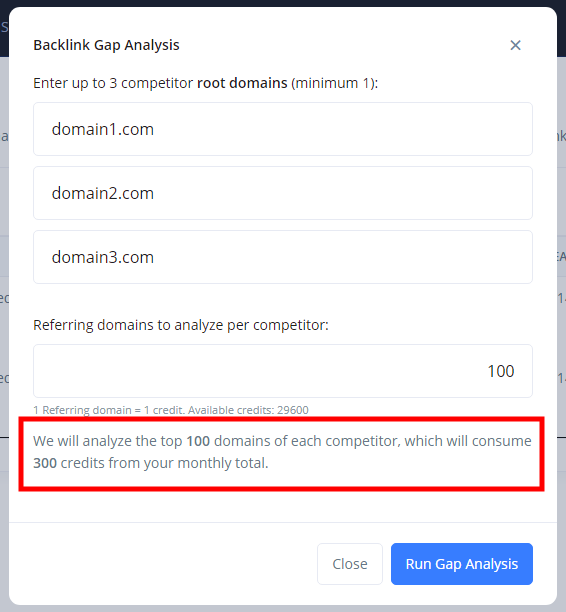This screenshot has width=566, height=612.
Task: Click the 'credits from your monthly total' text
Action: 164,463
